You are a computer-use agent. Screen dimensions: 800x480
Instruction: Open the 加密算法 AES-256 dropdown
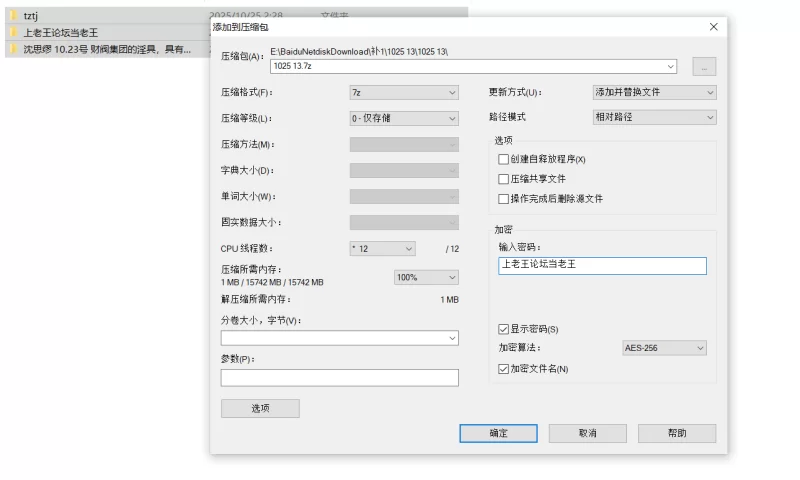pos(664,348)
